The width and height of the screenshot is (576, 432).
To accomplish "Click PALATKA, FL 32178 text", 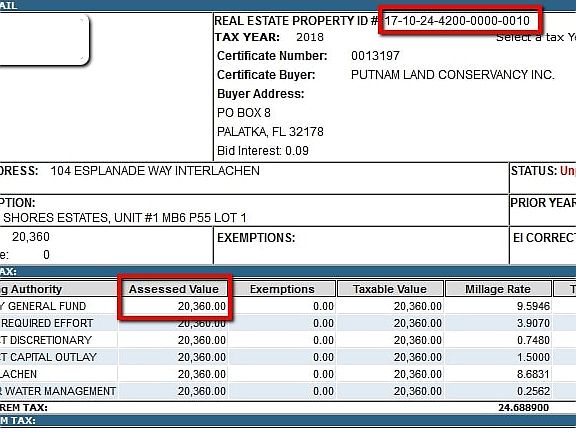I will 270,132.
